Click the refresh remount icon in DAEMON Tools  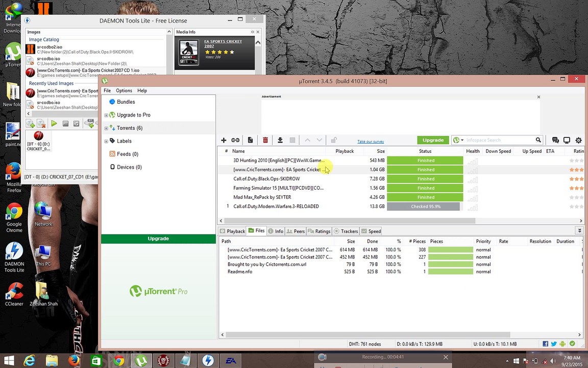tap(76, 124)
